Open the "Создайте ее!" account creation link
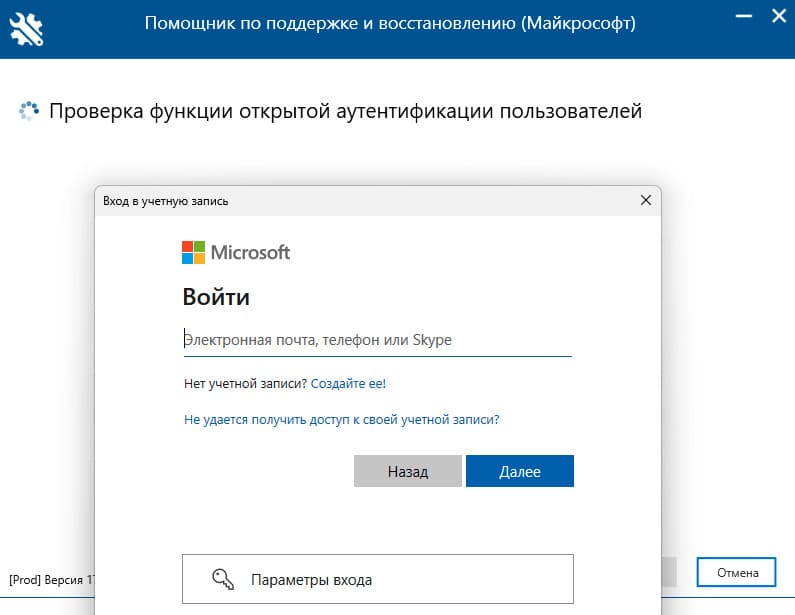 [348, 383]
